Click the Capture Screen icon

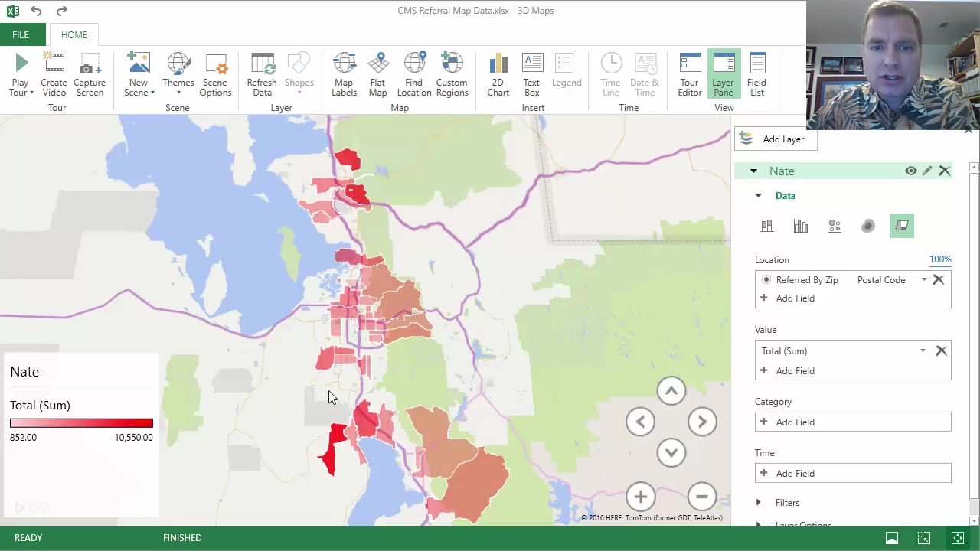tap(90, 75)
